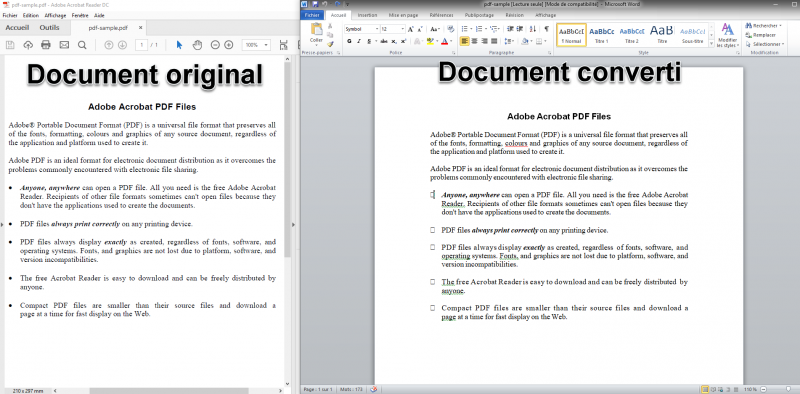Click the print icon in Acrobat Reader
The image size is (800, 394).
tap(46, 45)
